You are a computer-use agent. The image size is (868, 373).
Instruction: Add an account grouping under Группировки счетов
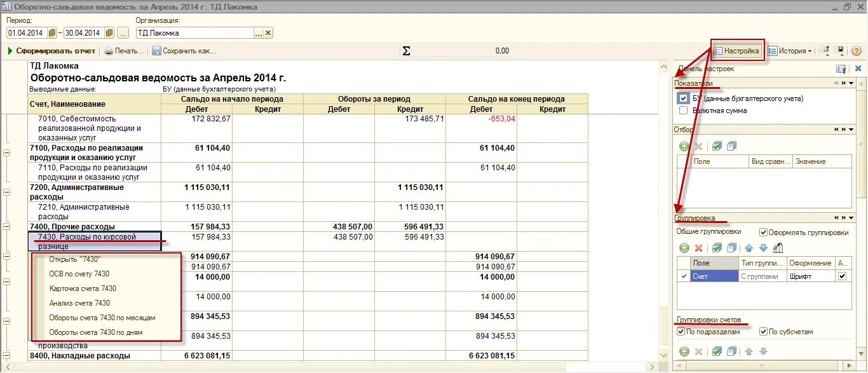point(684,351)
